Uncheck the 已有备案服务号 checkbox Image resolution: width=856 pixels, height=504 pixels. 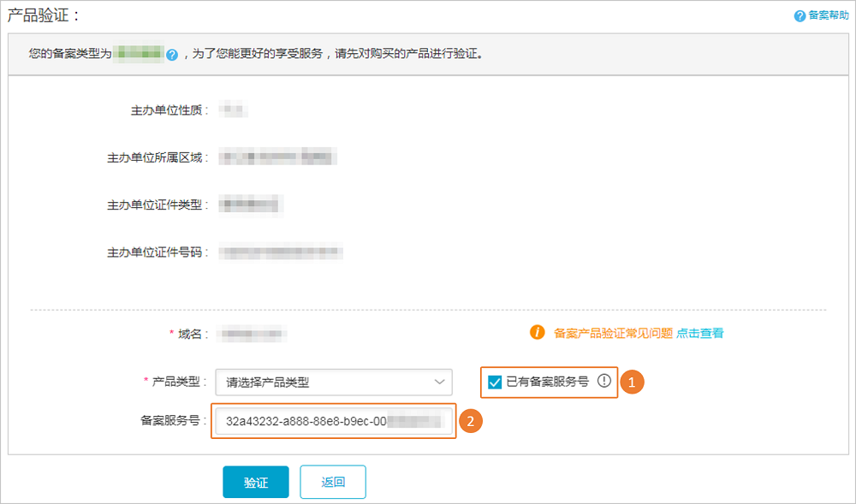[x=495, y=382]
